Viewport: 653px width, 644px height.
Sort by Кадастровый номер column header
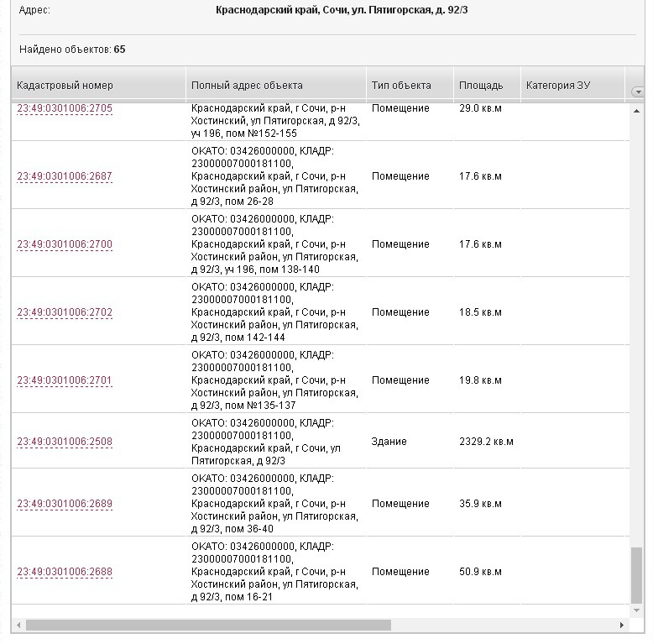click(x=65, y=86)
